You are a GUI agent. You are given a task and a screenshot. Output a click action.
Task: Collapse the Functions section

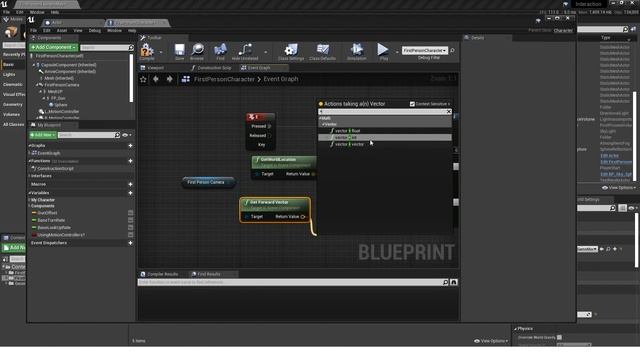pyautogui.click(x=30, y=161)
